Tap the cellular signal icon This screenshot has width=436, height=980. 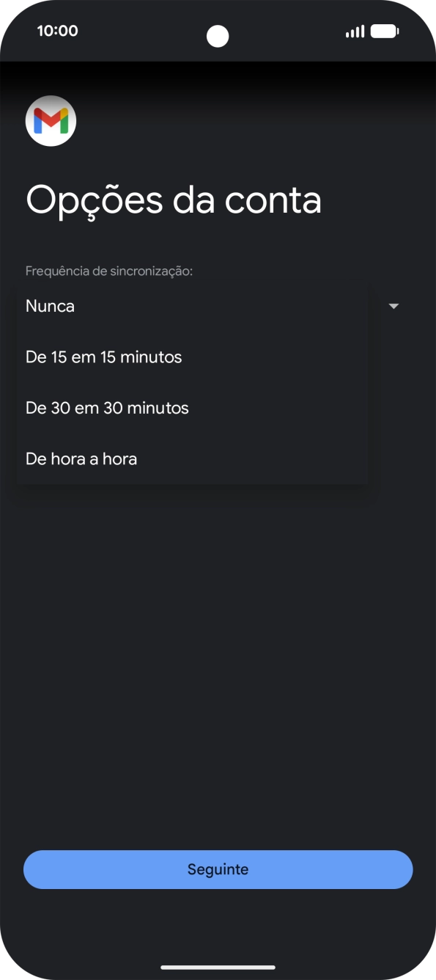click(x=353, y=30)
